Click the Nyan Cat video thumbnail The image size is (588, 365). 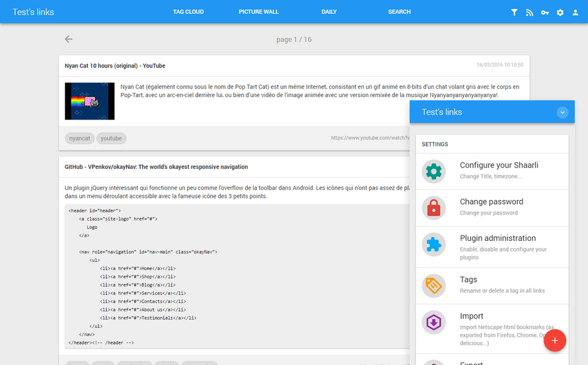(x=90, y=101)
